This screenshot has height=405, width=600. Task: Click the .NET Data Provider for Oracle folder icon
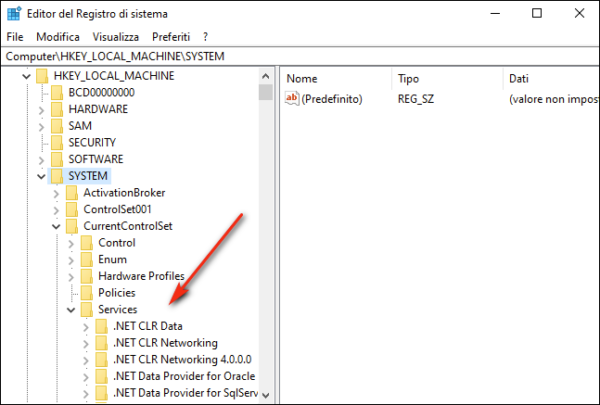tap(102, 376)
